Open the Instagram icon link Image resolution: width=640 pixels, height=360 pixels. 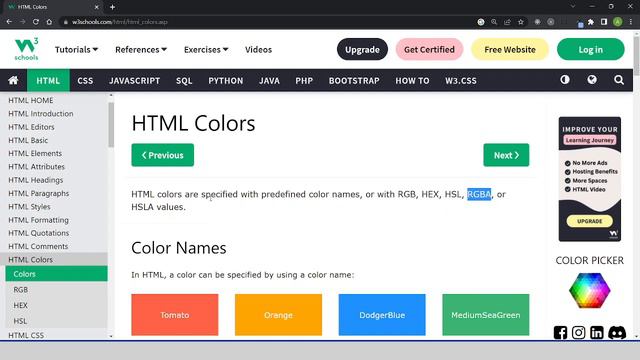point(578,333)
